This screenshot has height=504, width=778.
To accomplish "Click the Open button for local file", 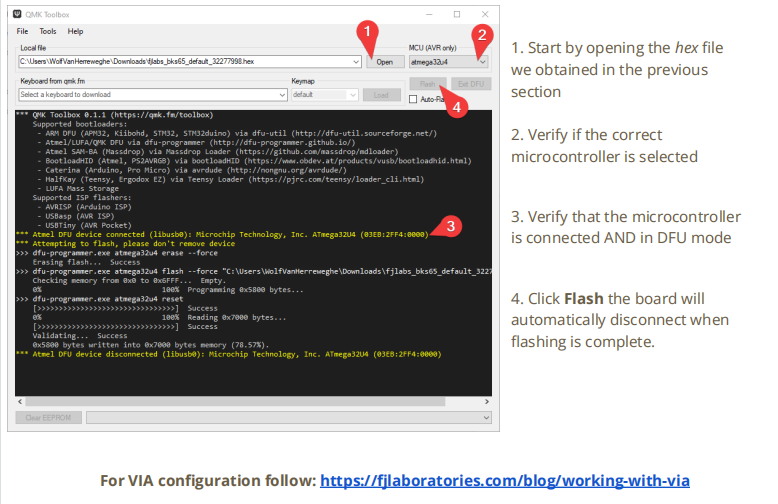I will coord(385,62).
